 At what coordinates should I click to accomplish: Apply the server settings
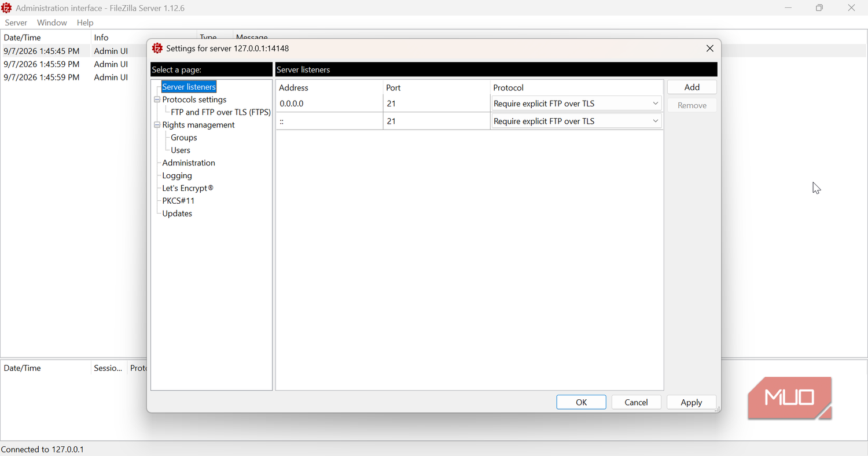click(x=692, y=402)
